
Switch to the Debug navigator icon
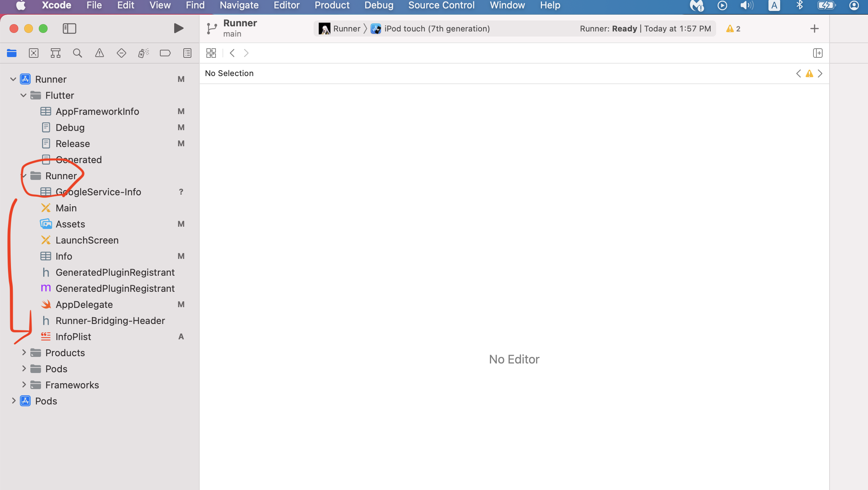pyautogui.click(x=143, y=53)
